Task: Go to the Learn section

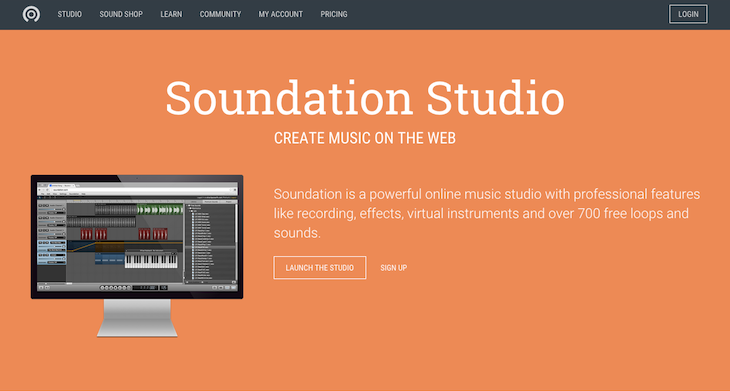Action: pos(171,14)
